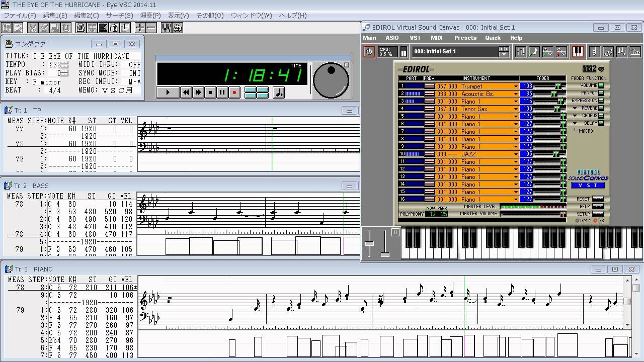
Task: Open the ウィンドウ(W) menu
Action: tap(251, 15)
